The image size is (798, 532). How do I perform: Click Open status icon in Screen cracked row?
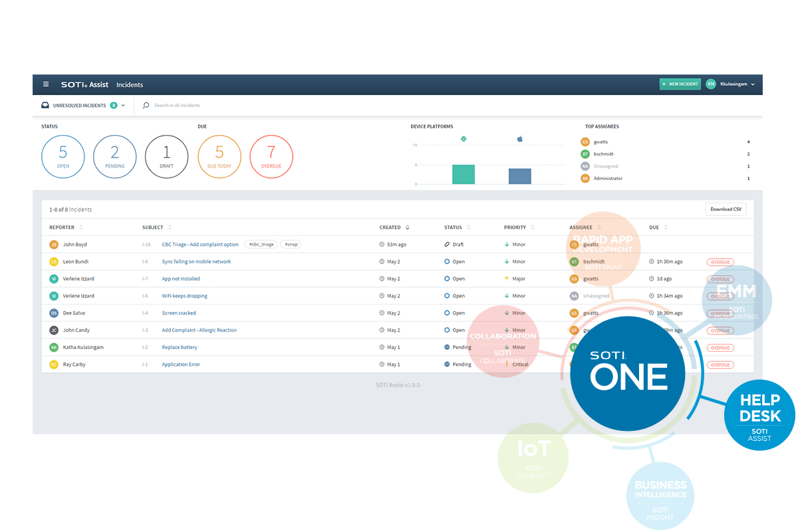447,313
